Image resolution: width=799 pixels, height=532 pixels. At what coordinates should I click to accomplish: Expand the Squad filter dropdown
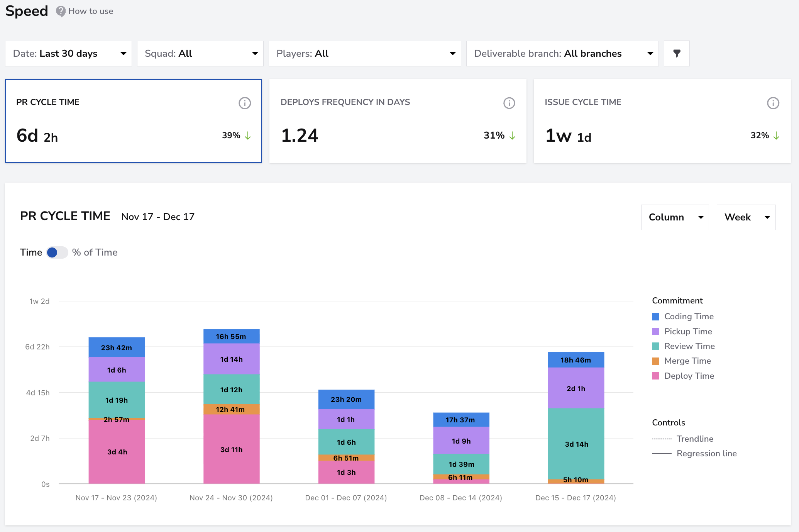point(200,54)
